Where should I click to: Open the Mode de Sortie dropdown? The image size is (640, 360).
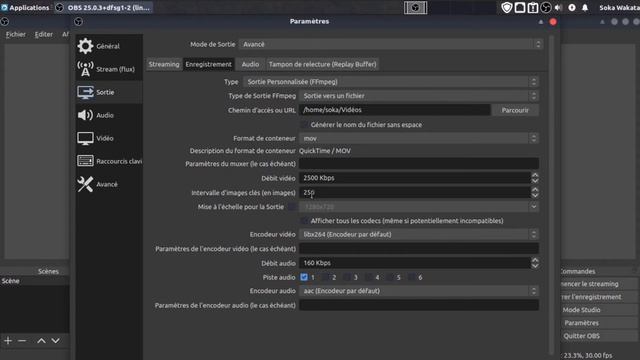tap(391, 44)
